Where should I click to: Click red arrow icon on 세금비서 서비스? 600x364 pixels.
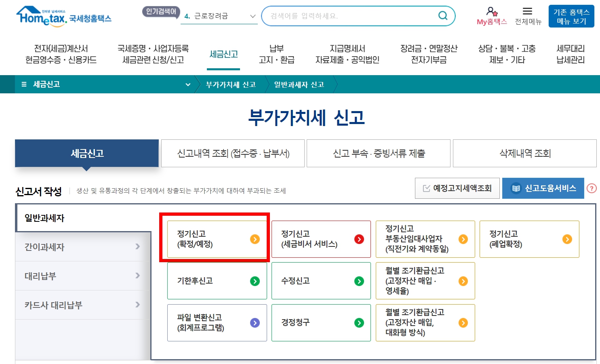(358, 239)
